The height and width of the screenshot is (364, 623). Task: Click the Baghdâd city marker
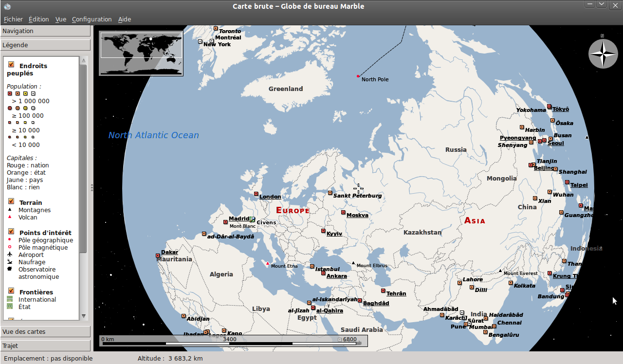point(360,300)
